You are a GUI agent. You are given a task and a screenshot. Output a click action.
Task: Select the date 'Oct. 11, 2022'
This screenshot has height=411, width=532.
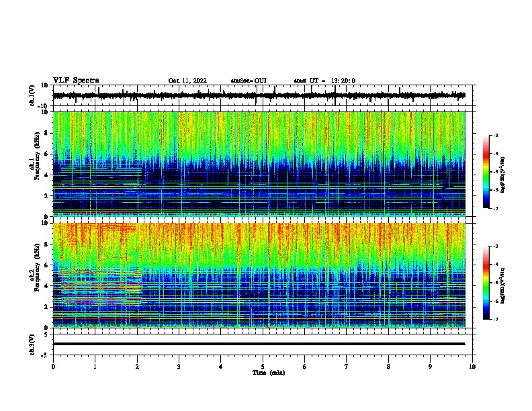tap(187, 81)
